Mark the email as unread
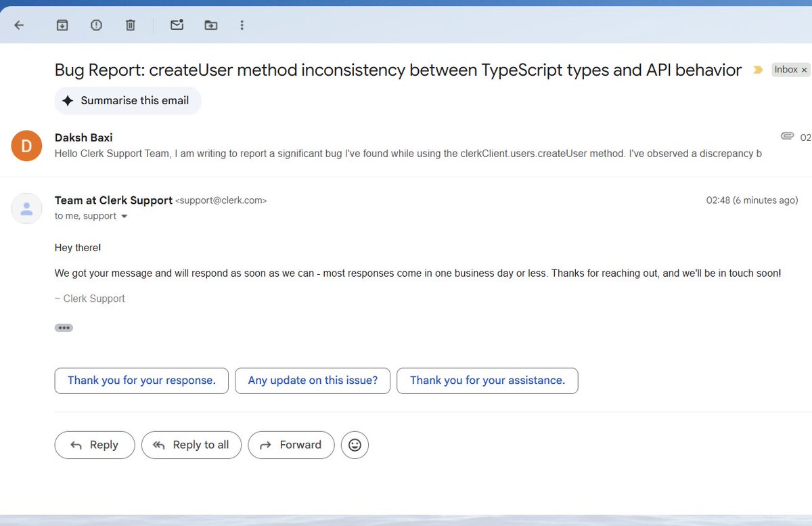 click(x=177, y=25)
